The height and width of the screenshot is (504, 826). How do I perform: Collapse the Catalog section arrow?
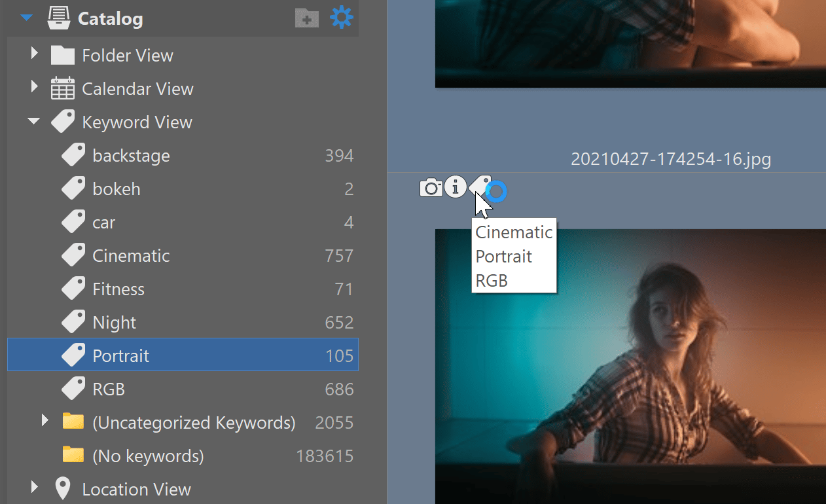tap(26, 18)
